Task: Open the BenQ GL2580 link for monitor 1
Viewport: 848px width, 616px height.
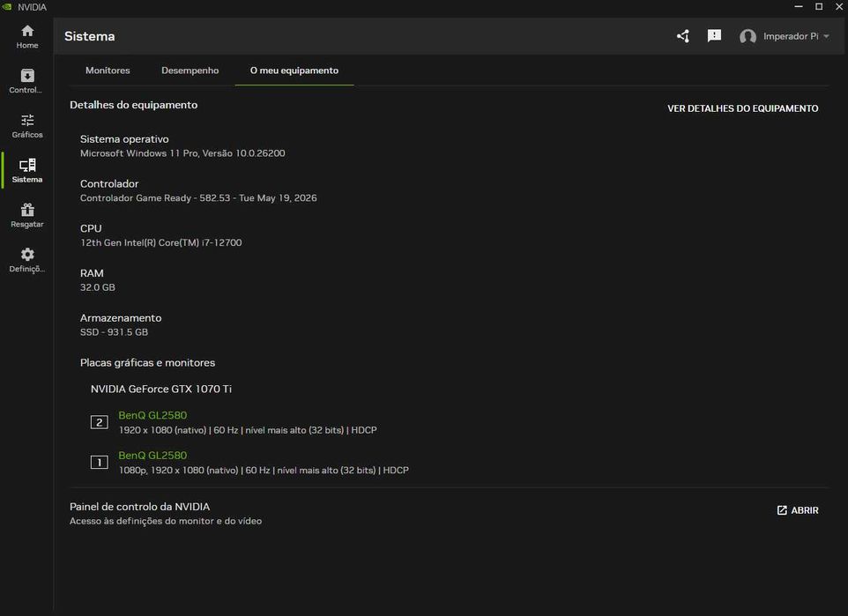Action: point(152,456)
